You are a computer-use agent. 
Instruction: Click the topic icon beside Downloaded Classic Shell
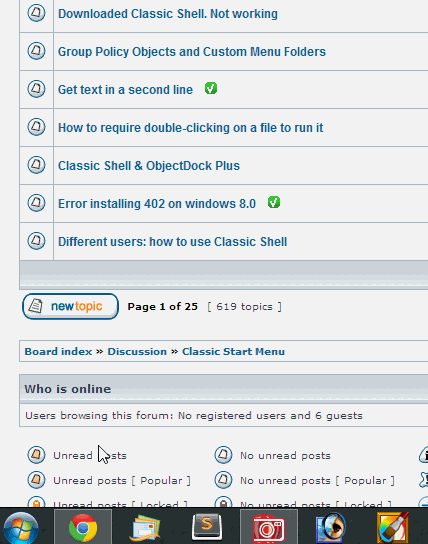[36, 13]
